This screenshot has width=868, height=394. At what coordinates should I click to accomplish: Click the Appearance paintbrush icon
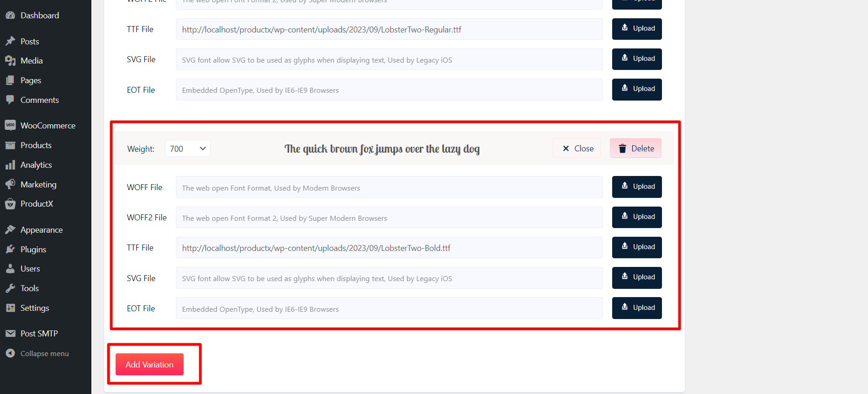coord(10,229)
